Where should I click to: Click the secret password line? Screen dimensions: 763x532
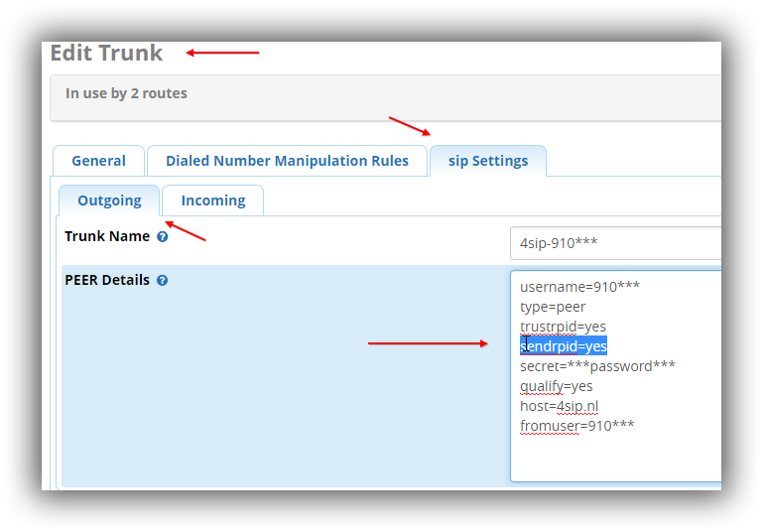pyautogui.click(x=597, y=366)
